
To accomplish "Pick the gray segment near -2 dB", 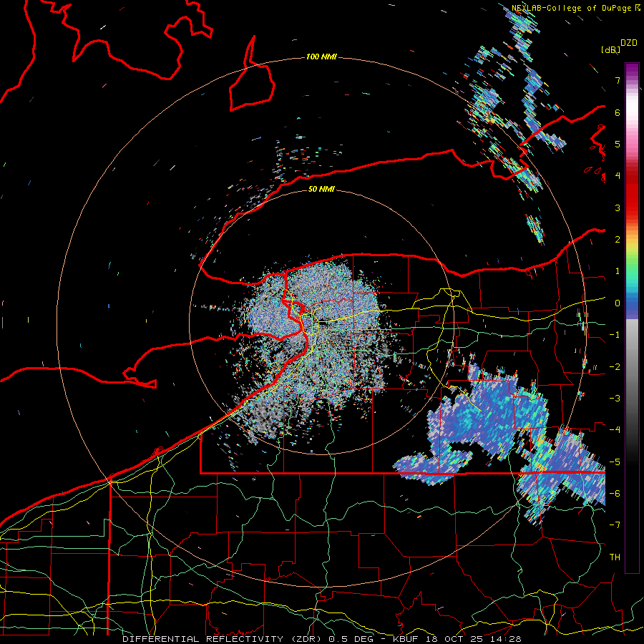I will pos(632,366).
